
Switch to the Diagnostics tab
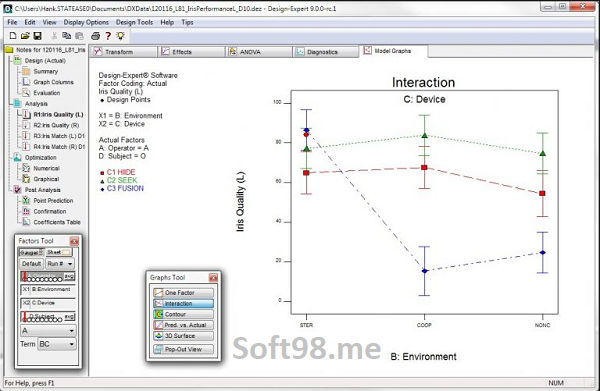pyautogui.click(x=326, y=52)
